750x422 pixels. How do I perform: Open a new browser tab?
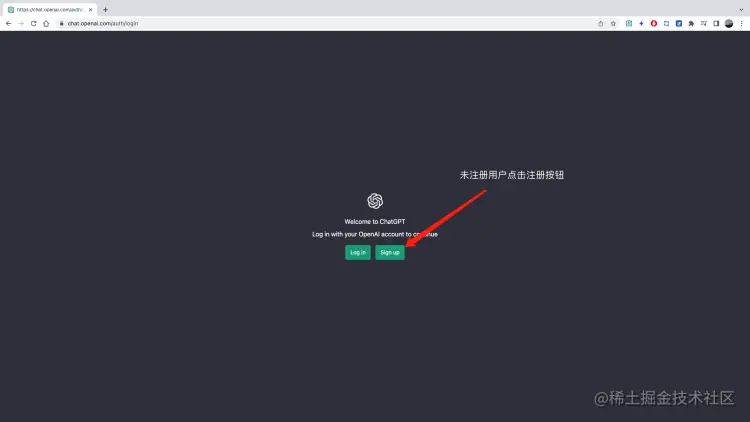[105, 10]
